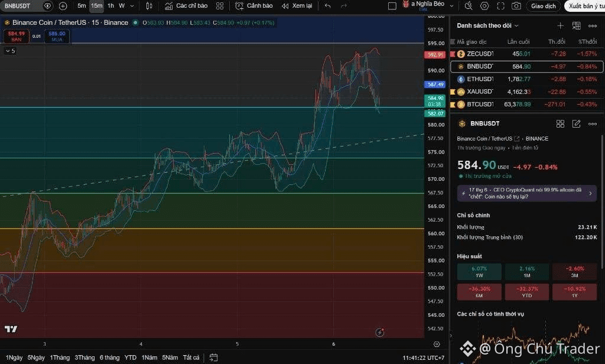Open the layout setup square icon
The height and width of the screenshot is (364, 605).
[x=392, y=6]
